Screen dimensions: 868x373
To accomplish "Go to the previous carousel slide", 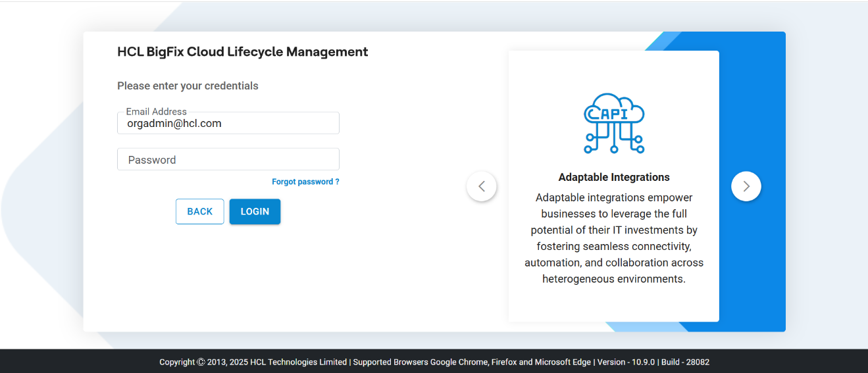I will [x=482, y=186].
